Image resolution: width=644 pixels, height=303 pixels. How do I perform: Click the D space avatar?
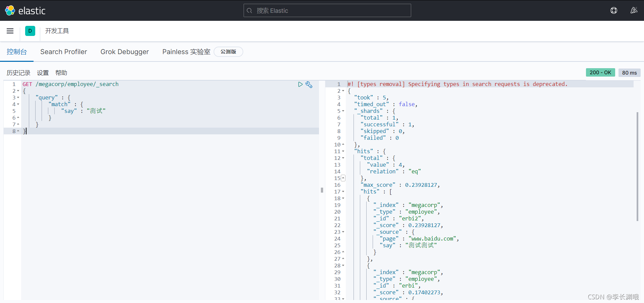coord(30,31)
